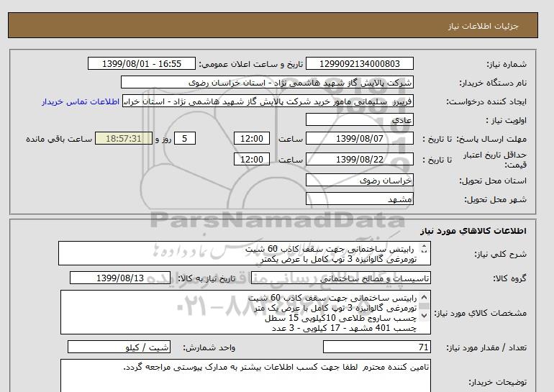Open the buyer contact information link
554x392 pixels.
[80, 102]
